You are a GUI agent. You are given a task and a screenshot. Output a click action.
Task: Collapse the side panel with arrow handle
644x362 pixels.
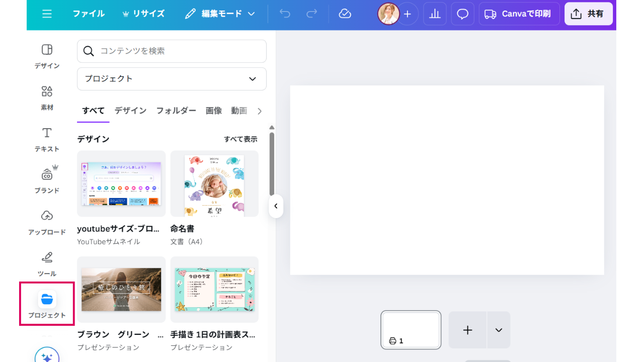pos(276,206)
